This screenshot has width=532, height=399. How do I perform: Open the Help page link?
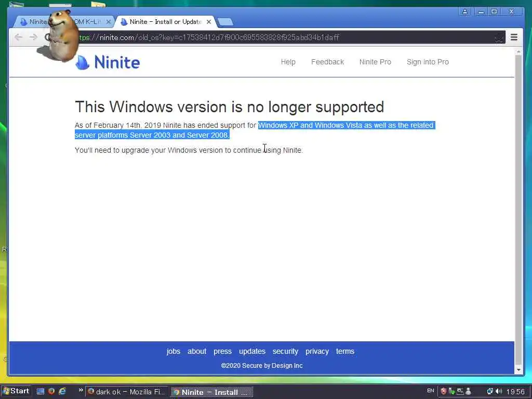[x=288, y=62]
